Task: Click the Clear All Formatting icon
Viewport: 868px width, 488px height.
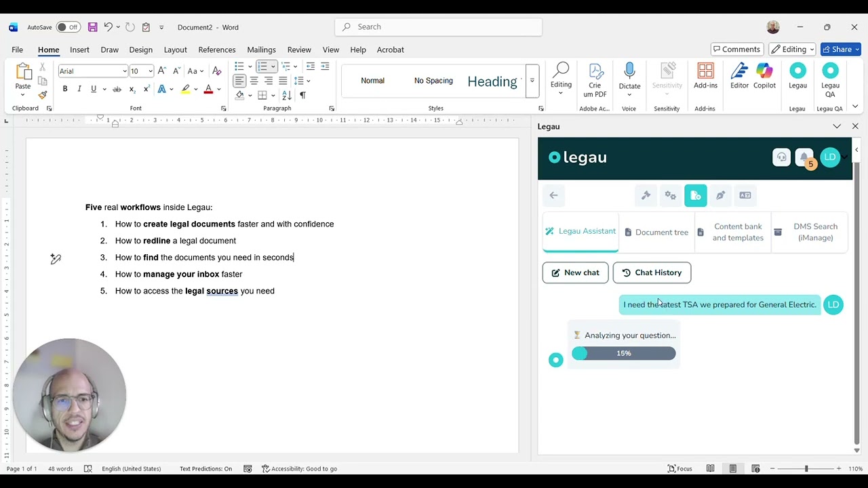Action: [217, 71]
